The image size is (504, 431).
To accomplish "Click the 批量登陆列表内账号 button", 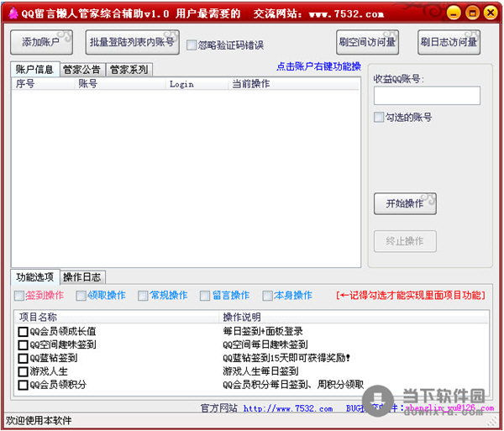I will pos(132,42).
